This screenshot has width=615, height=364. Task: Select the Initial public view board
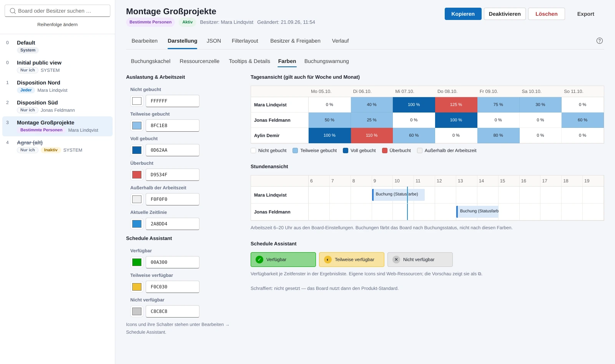pyautogui.click(x=57, y=66)
